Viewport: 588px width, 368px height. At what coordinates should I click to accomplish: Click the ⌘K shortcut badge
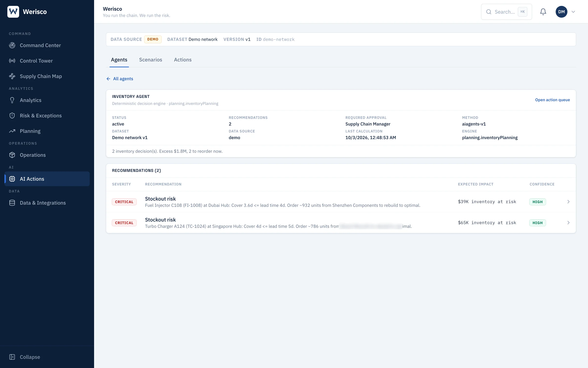pos(522,12)
